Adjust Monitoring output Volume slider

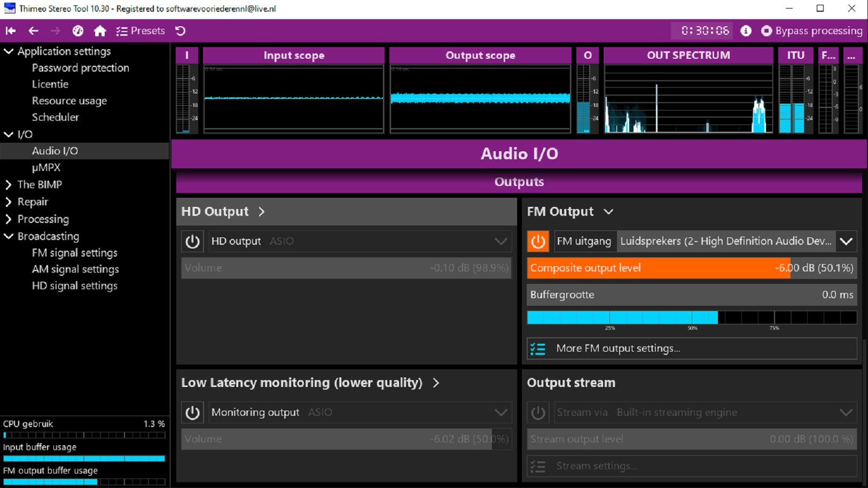[x=347, y=439]
